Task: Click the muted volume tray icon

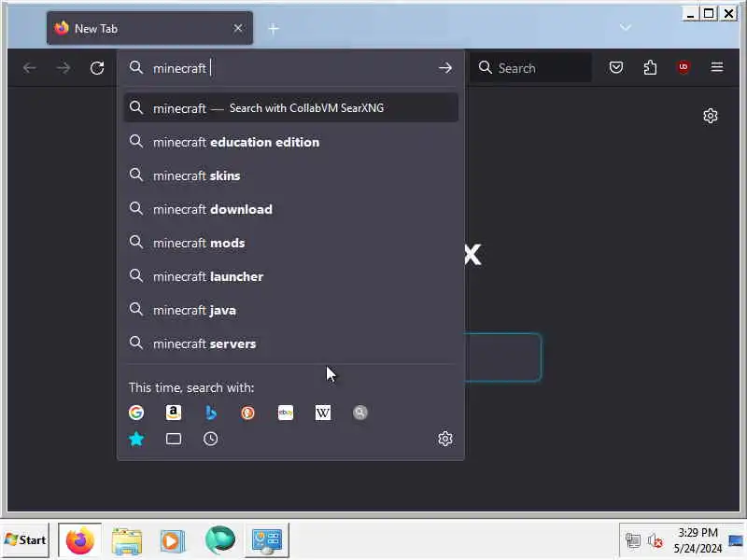Action: pyautogui.click(x=655, y=540)
